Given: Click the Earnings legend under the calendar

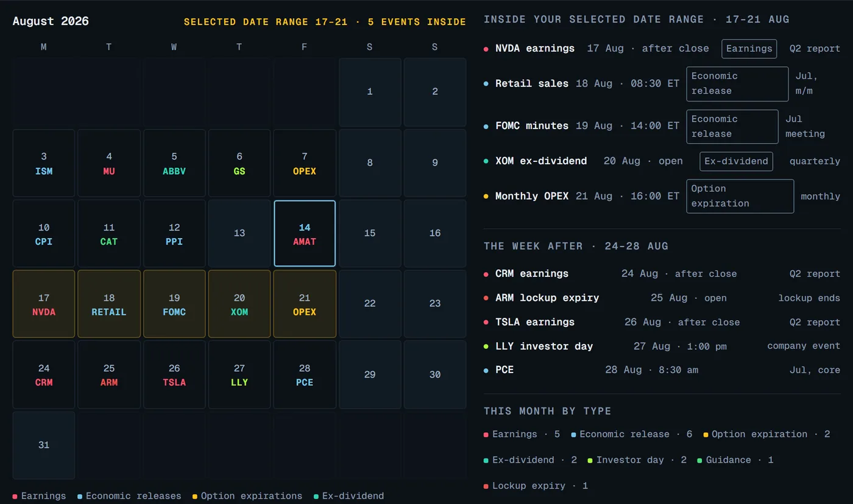Looking at the screenshot, I should (x=40, y=496).
